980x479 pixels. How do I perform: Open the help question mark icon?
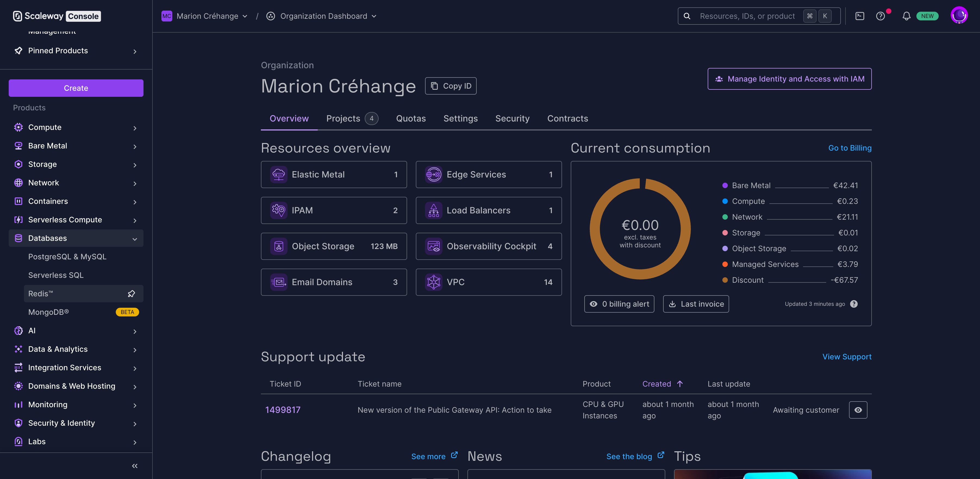[x=880, y=16]
